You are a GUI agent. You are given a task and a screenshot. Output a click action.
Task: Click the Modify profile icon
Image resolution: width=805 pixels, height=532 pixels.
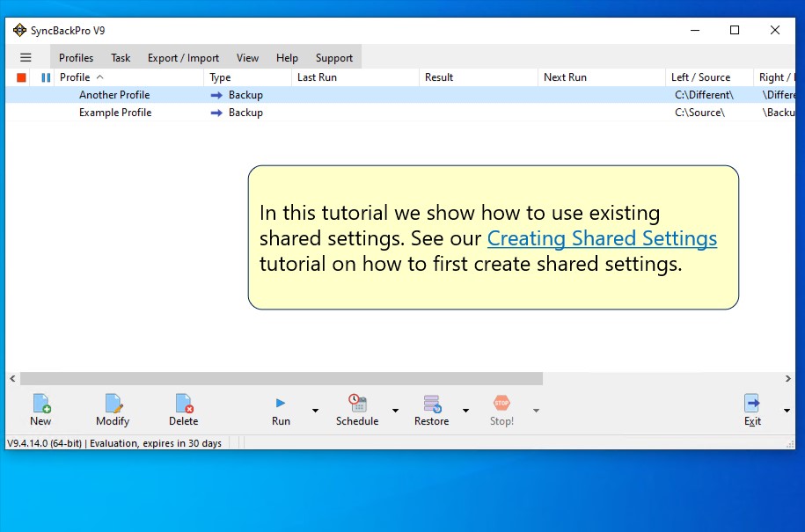pyautogui.click(x=113, y=404)
